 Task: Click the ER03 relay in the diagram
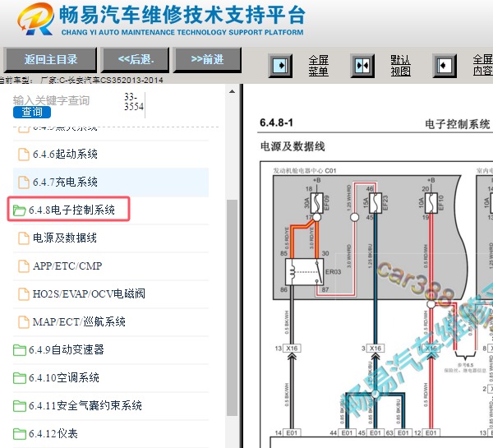(304, 272)
